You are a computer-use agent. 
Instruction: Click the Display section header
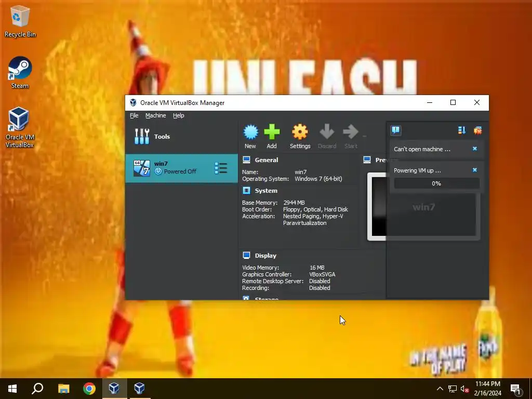pos(265,256)
